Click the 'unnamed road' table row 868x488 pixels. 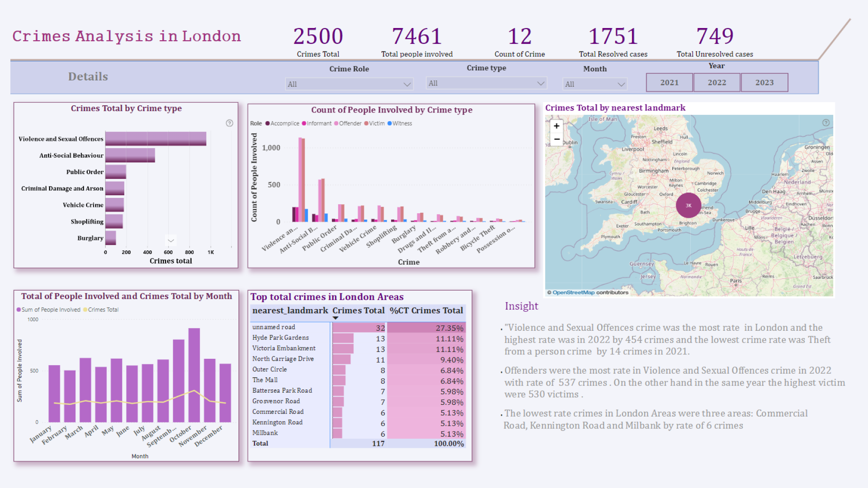pos(358,327)
